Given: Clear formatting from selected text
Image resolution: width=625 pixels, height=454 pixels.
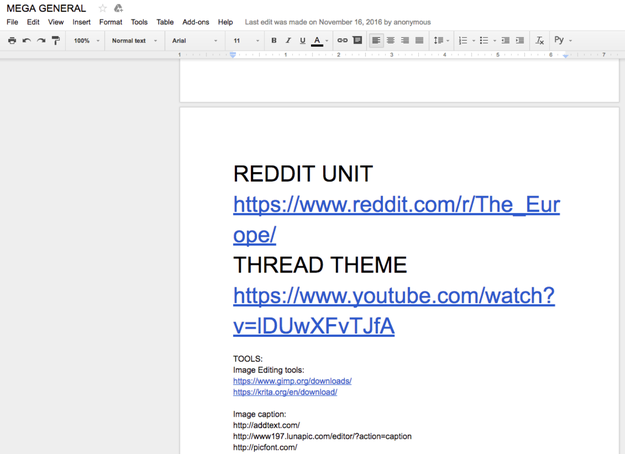Looking at the screenshot, I should coord(539,41).
